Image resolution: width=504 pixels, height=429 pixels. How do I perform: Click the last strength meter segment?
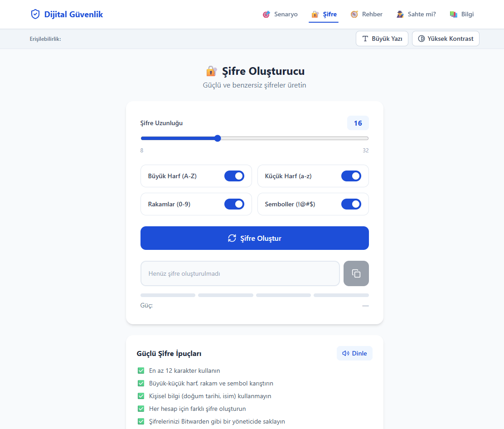[341, 295]
